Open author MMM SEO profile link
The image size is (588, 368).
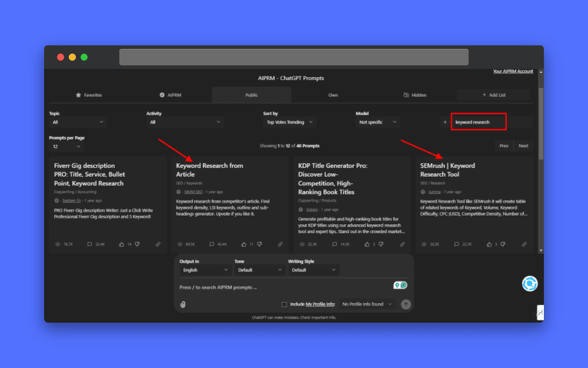click(193, 192)
